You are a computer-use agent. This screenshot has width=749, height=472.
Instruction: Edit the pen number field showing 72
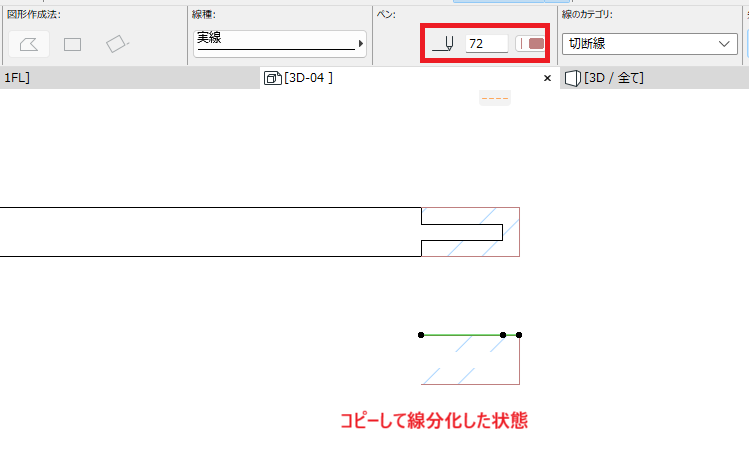(486, 44)
